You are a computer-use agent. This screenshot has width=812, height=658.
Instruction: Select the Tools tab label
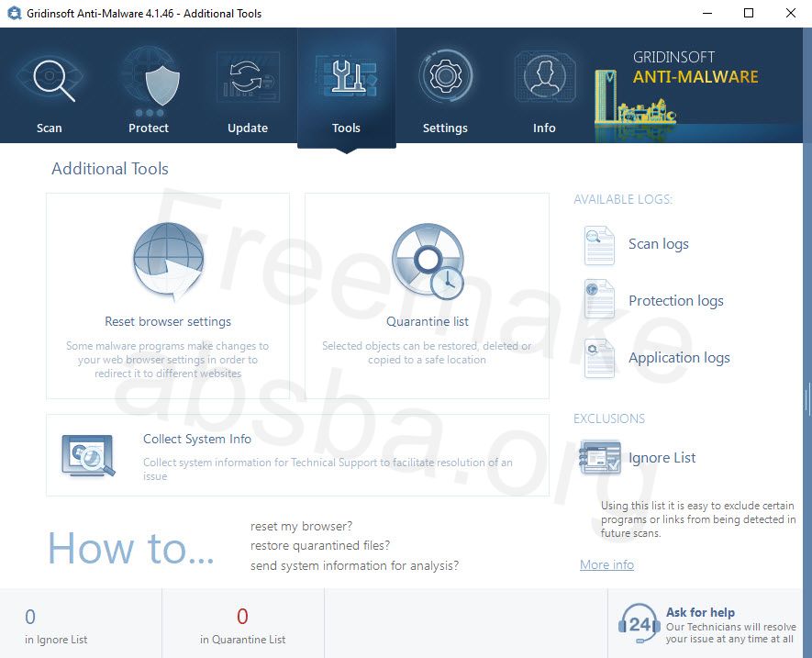click(x=346, y=128)
